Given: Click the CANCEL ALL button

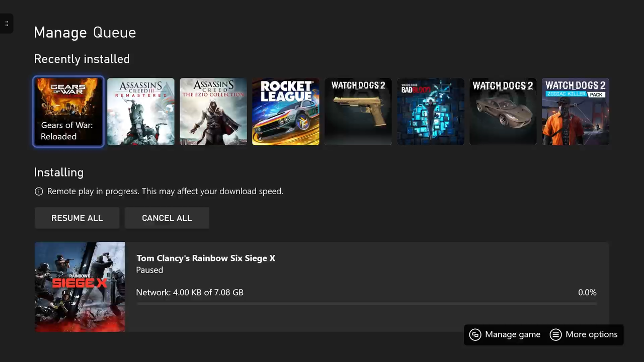Looking at the screenshot, I should 167,218.
